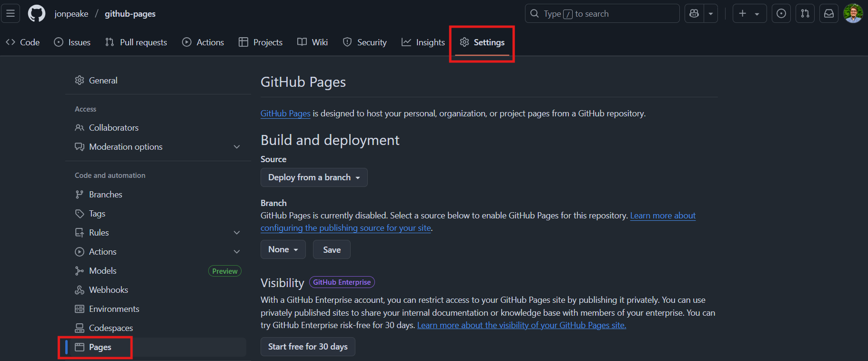
Task: Open the None branch selector dropdown
Action: 283,249
